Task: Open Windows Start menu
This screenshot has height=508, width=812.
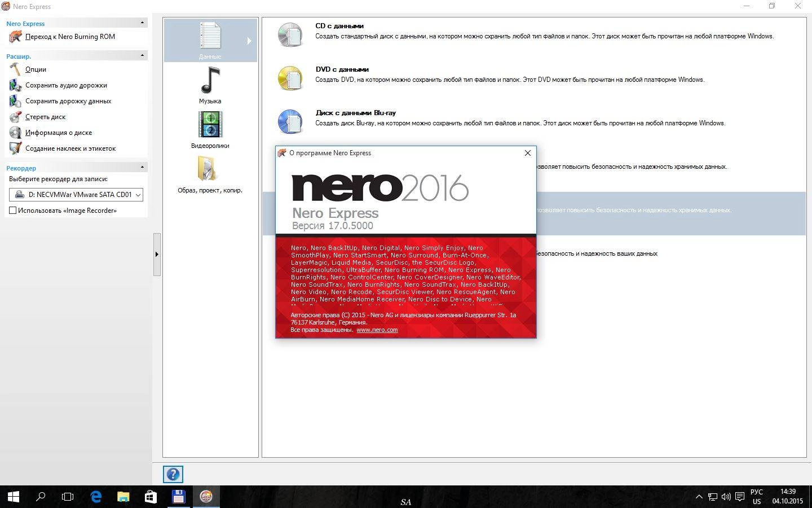Action: pyautogui.click(x=14, y=497)
